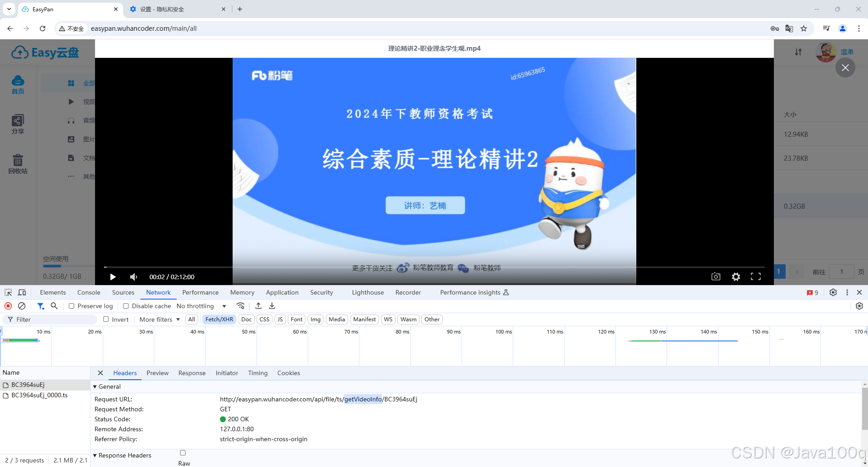The height and width of the screenshot is (467, 868).
Task: Toggle the CSS filter
Action: coord(265,319)
